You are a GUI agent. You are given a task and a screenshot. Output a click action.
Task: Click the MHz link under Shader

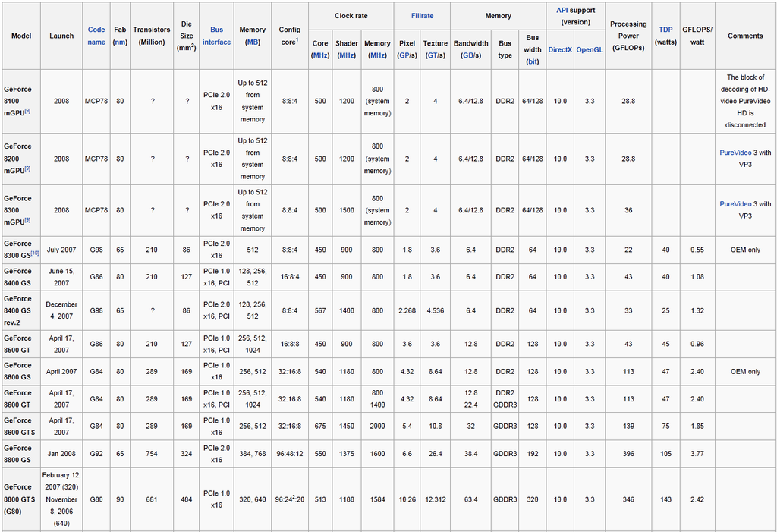(x=346, y=55)
